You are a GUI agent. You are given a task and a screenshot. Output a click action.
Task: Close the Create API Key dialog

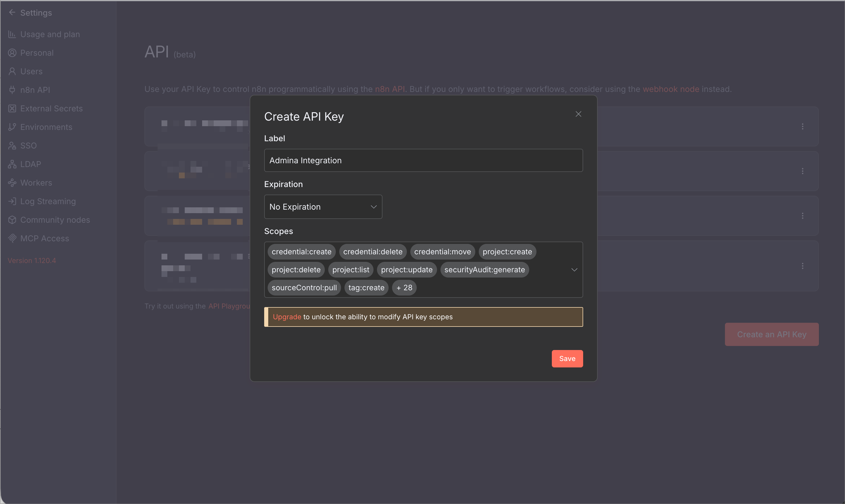[x=578, y=114]
